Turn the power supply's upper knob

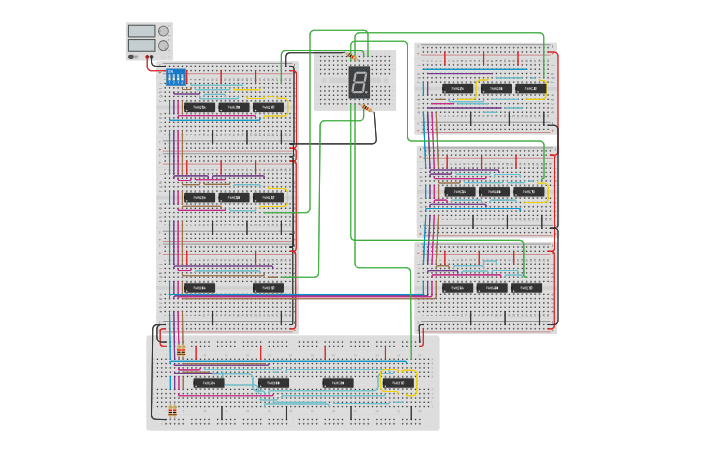click(163, 31)
